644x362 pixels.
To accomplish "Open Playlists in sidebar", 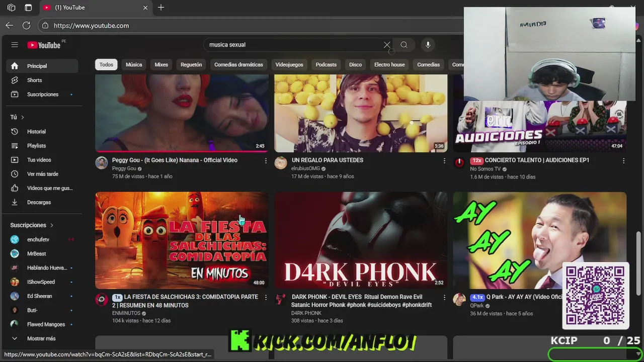I will click(x=42, y=145).
